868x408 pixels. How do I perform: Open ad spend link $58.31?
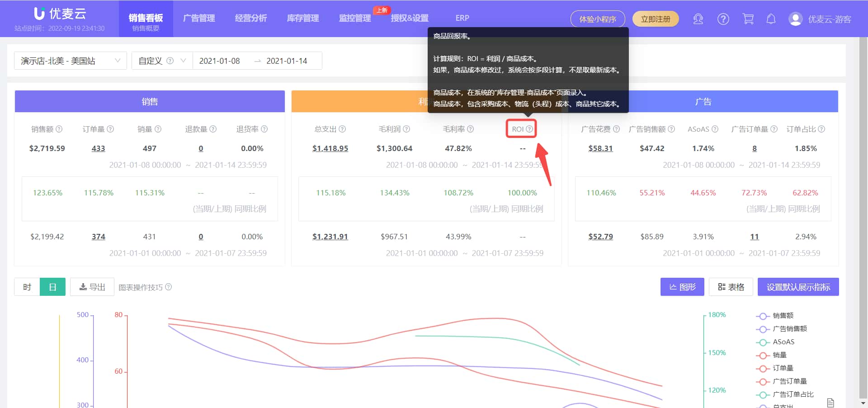(600, 148)
